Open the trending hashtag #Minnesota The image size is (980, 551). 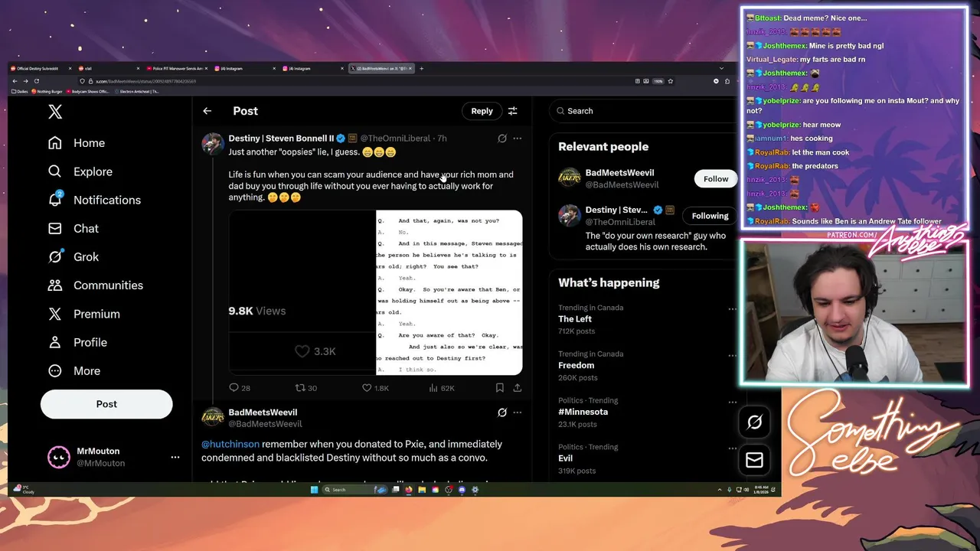pos(583,412)
